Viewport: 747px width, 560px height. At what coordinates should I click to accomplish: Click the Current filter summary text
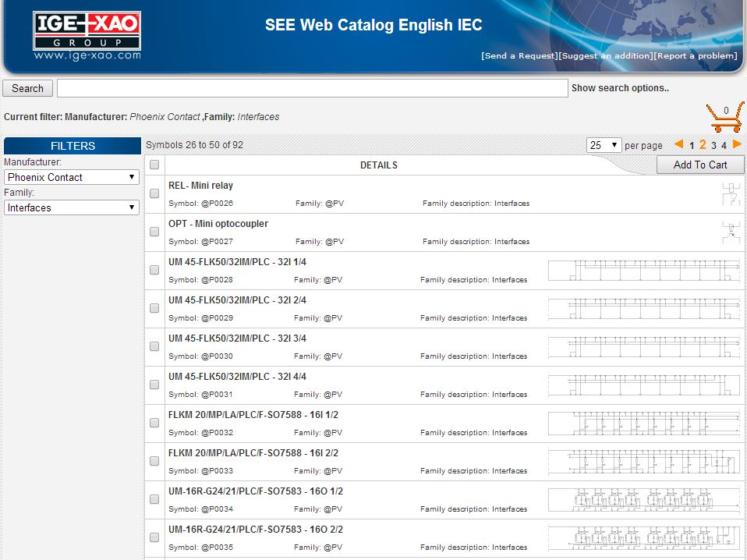click(x=141, y=117)
